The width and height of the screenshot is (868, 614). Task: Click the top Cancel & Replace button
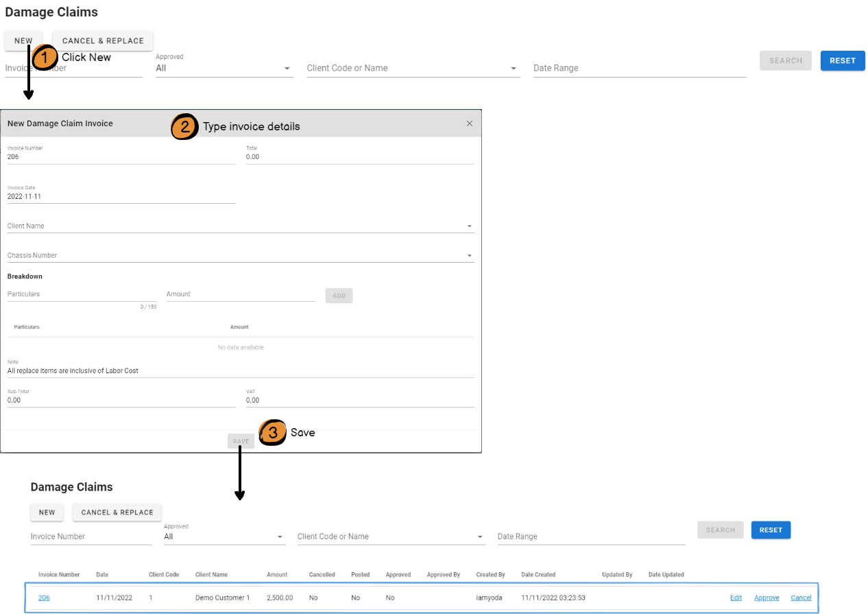point(103,41)
